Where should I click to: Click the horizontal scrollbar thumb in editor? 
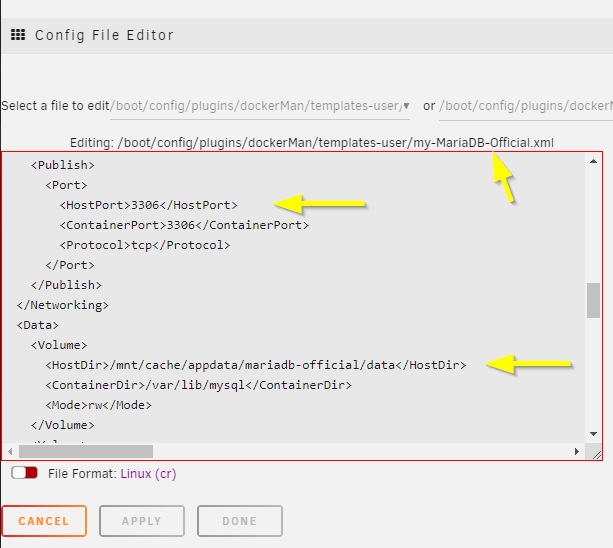pyautogui.click(x=86, y=451)
